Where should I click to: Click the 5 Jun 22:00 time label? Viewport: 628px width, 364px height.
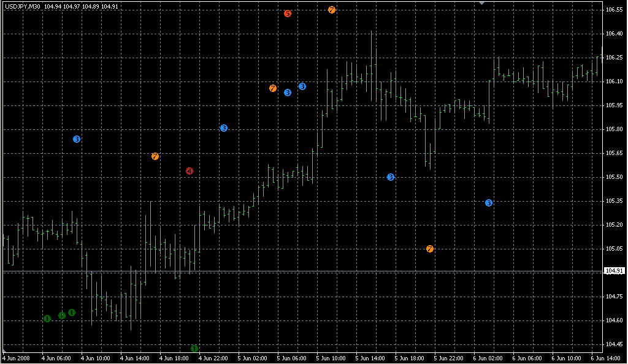448,358
